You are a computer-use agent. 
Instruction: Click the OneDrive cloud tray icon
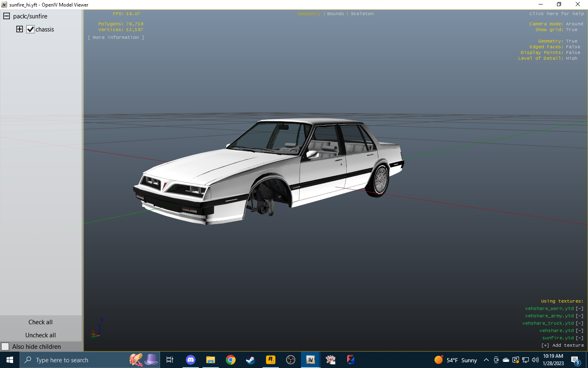(506, 360)
